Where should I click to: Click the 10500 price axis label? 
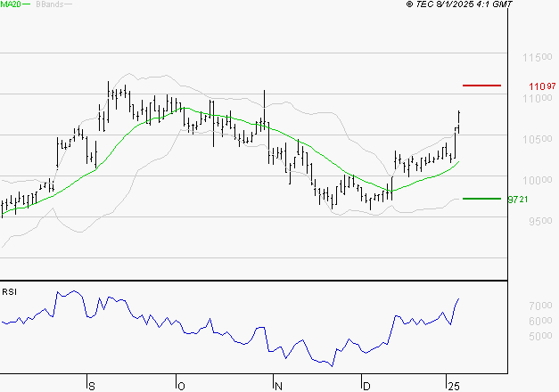(538, 139)
